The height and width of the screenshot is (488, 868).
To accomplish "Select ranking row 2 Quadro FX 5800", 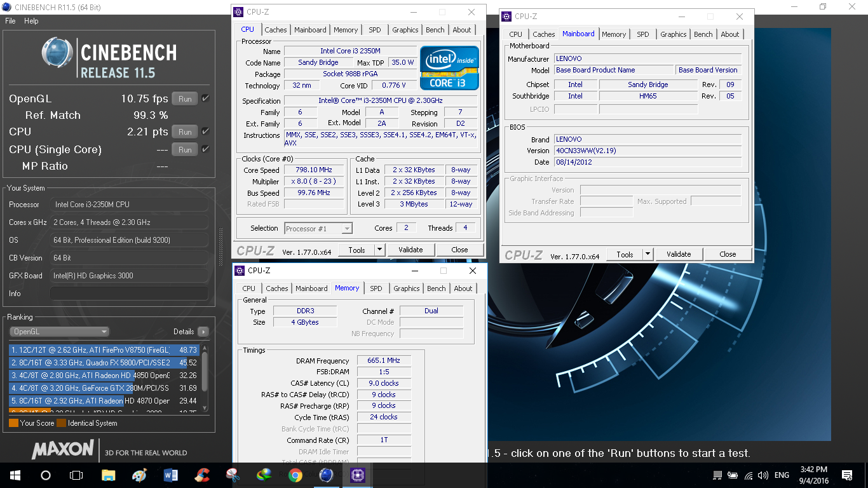I will click(104, 363).
